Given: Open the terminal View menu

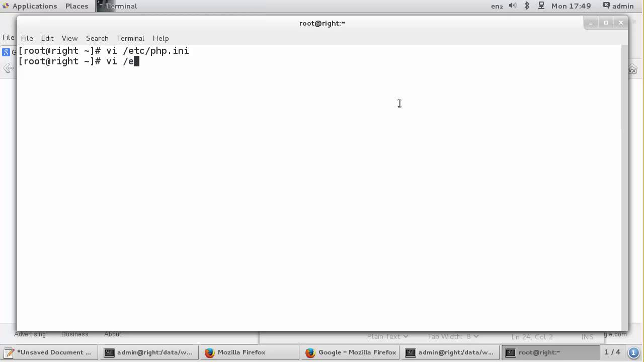Looking at the screenshot, I should (69, 38).
